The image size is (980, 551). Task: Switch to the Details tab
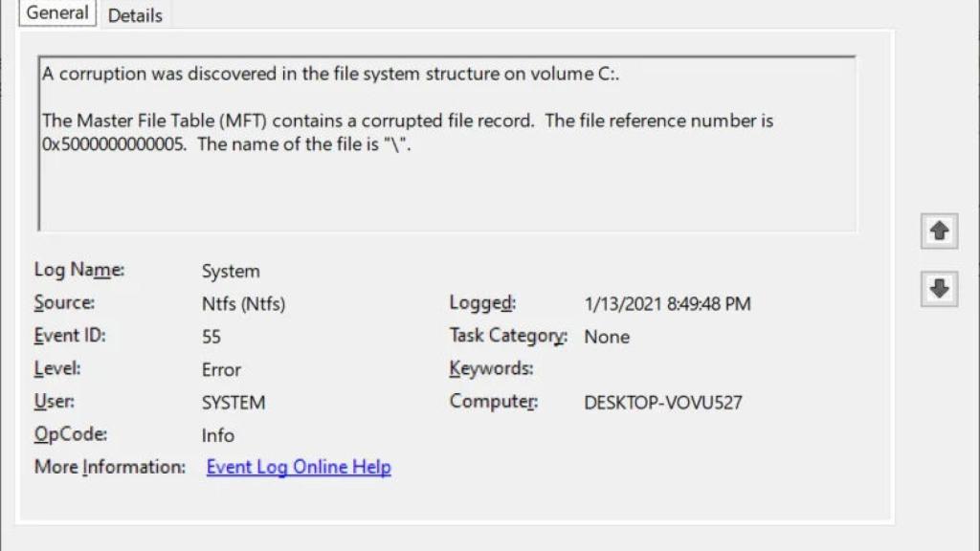point(134,14)
